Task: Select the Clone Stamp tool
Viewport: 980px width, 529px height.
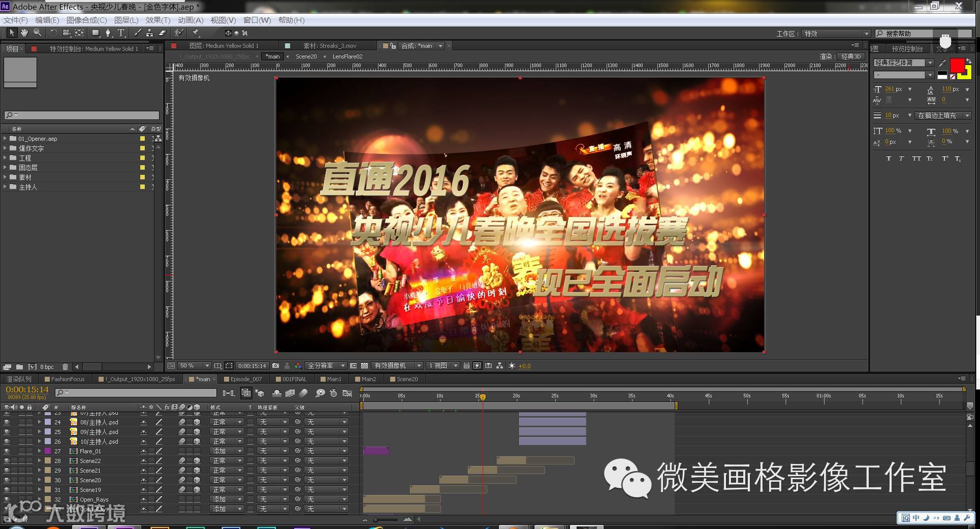Action: pyautogui.click(x=149, y=33)
